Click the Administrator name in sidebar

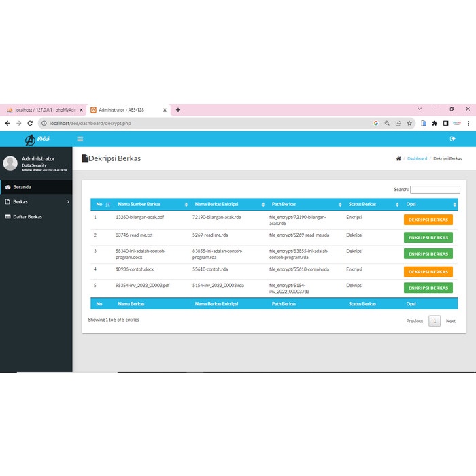pyautogui.click(x=38, y=158)
